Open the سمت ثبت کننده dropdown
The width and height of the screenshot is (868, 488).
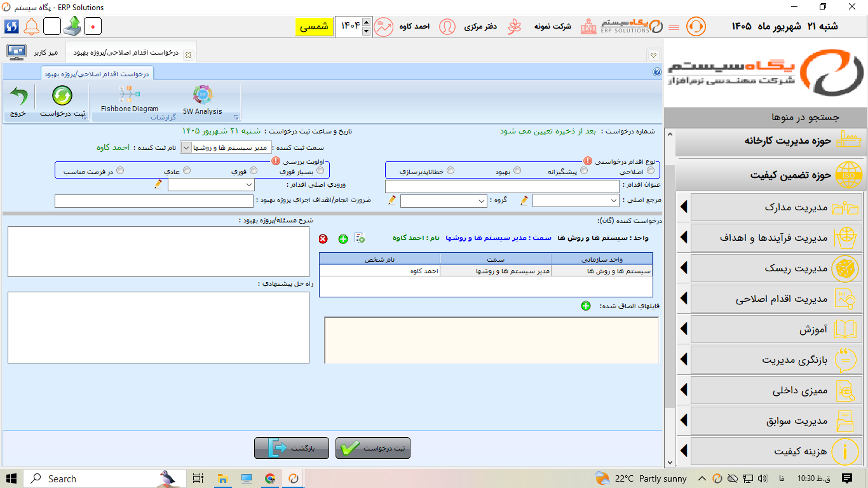[x=186, y=147]
